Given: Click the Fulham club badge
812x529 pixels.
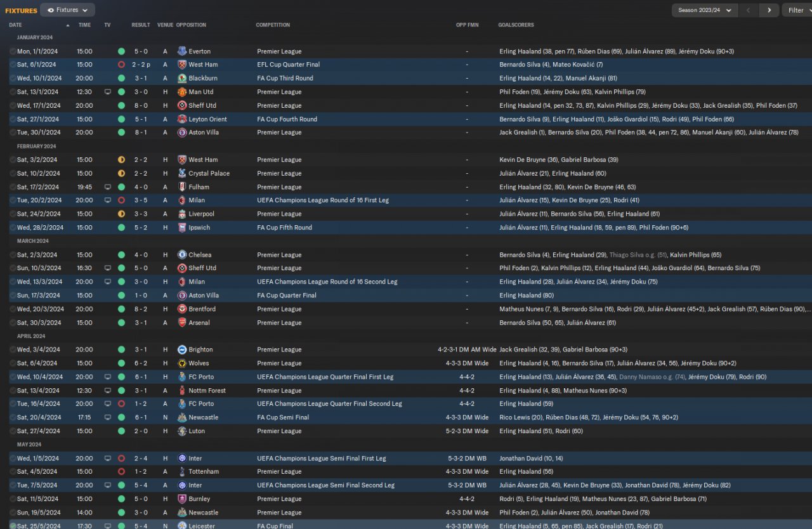Looking at the screenshot, I should 182,187.
